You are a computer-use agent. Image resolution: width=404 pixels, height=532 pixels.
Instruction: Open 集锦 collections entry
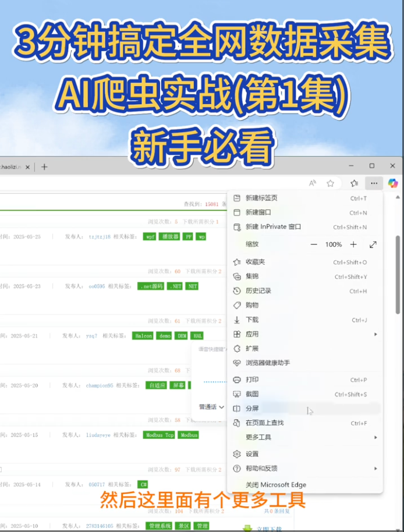pos(304,276)
